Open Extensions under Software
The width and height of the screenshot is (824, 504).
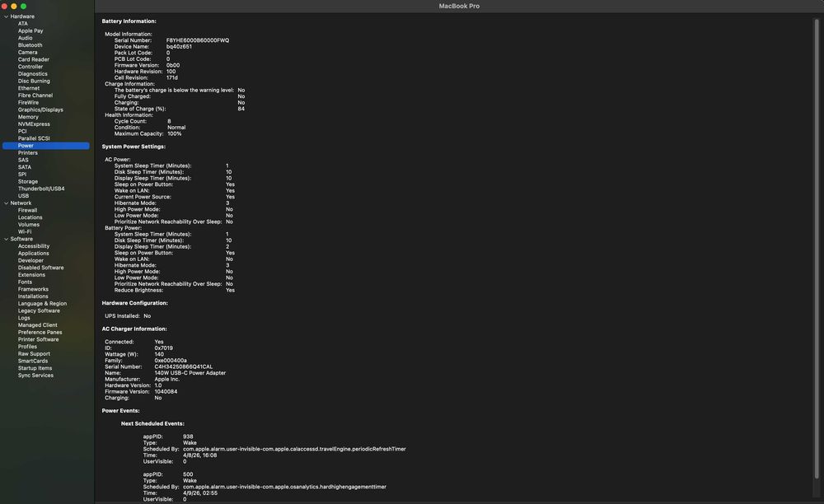coord(31,274)
